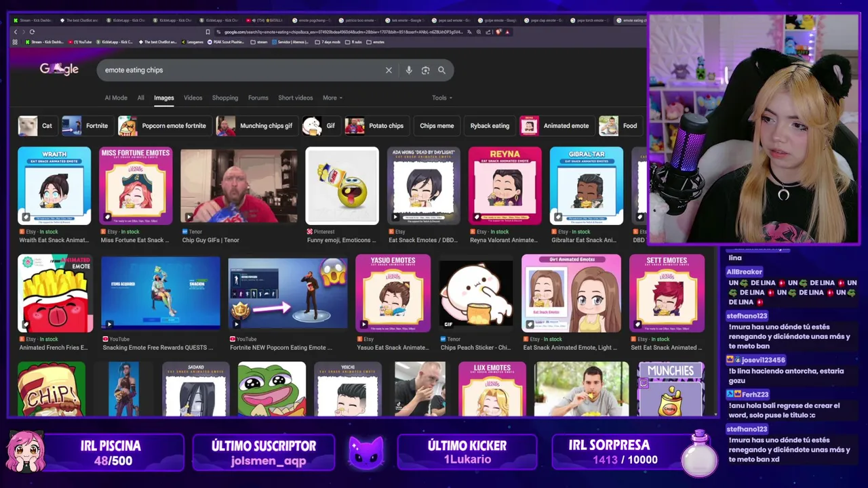Open the Chips Peach Sticker thumbnail
The width and height of the screenshot is (868, 488).
click(476, 293)
